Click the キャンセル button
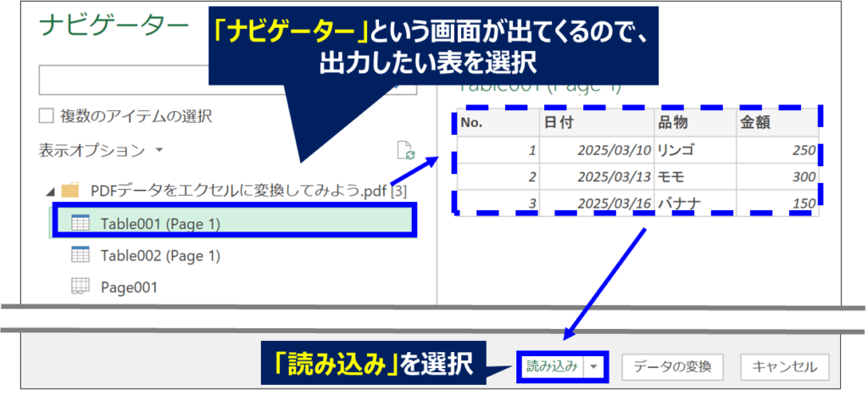868x396 pixels. (x=785, y=366)
